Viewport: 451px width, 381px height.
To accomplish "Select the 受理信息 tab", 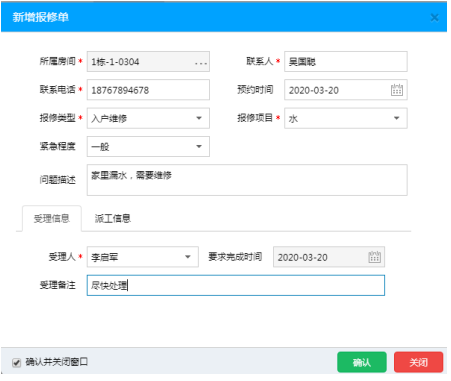I will pos(52,219).
